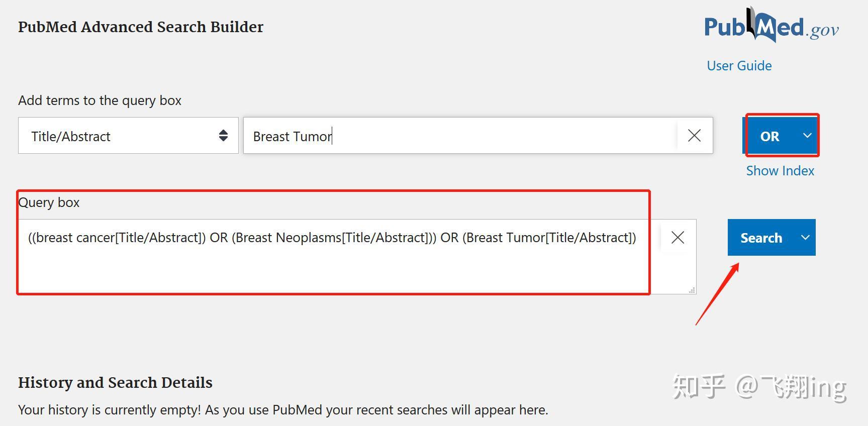This screenshot has width=868, height=426.
Task: Grab the query box resize handle
Action: 692,290
